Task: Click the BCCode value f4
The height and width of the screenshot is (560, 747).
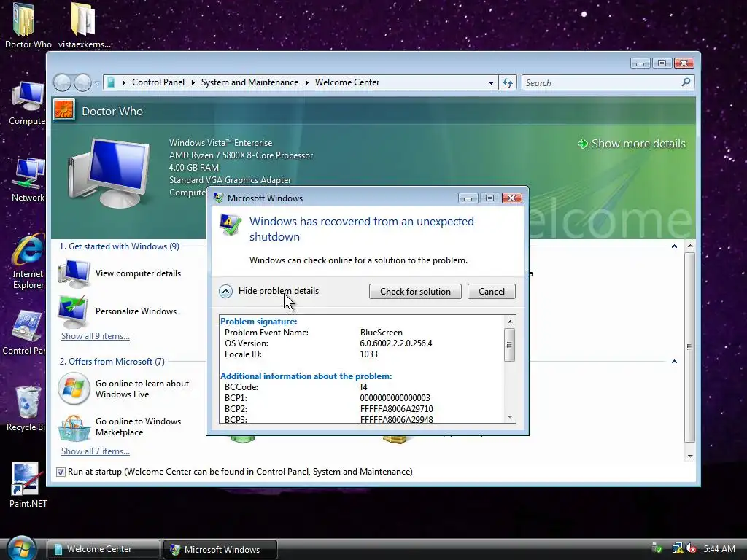Action: [363, 387]
